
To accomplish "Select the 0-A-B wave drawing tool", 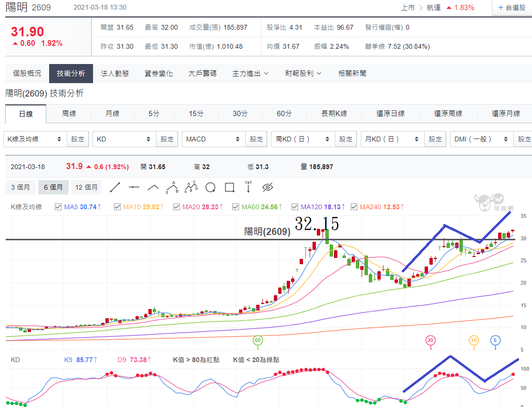I will coord(172,187).
